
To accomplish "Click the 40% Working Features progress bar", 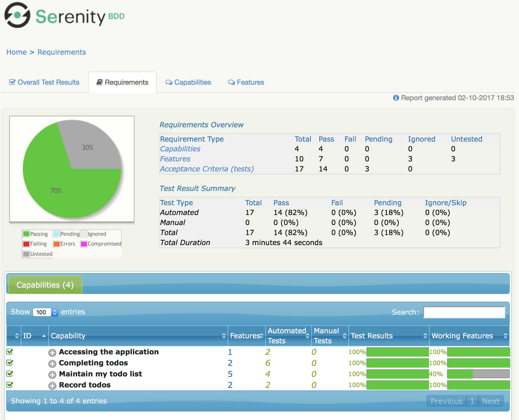I will pyautogui.click(x=478, y=374).
